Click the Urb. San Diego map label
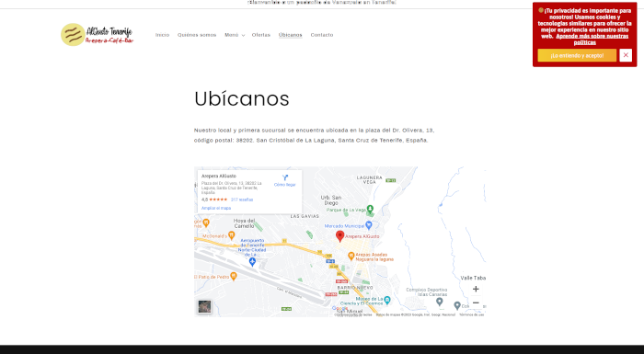The image size is (644, 354). coord(331,200)
